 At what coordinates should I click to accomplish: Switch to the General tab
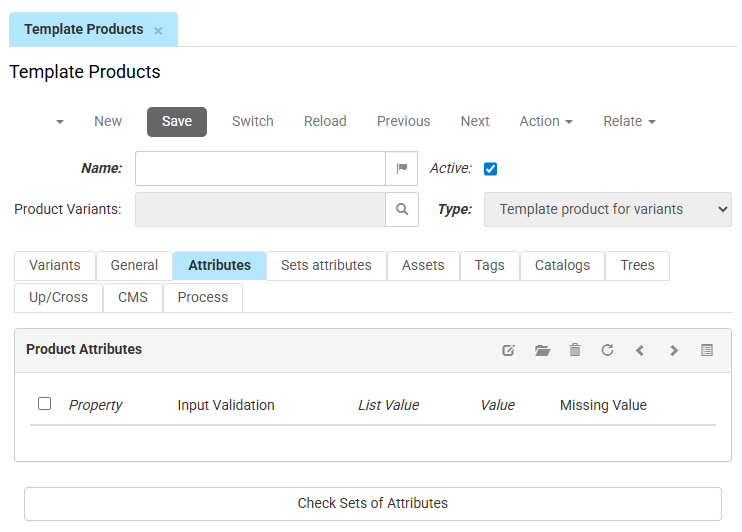click(x=134, y=266)
